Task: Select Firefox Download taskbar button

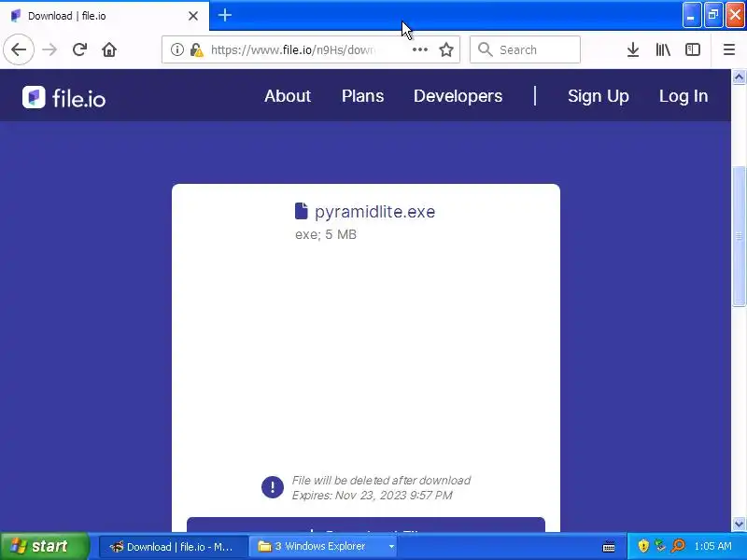Action: pyautogui.click(x=174, y=546)
